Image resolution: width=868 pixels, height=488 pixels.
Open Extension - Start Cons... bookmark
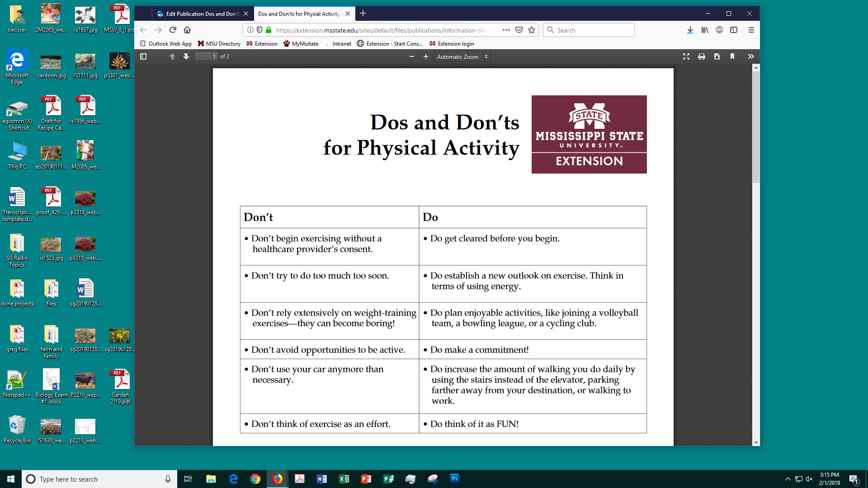pos(390,44)
